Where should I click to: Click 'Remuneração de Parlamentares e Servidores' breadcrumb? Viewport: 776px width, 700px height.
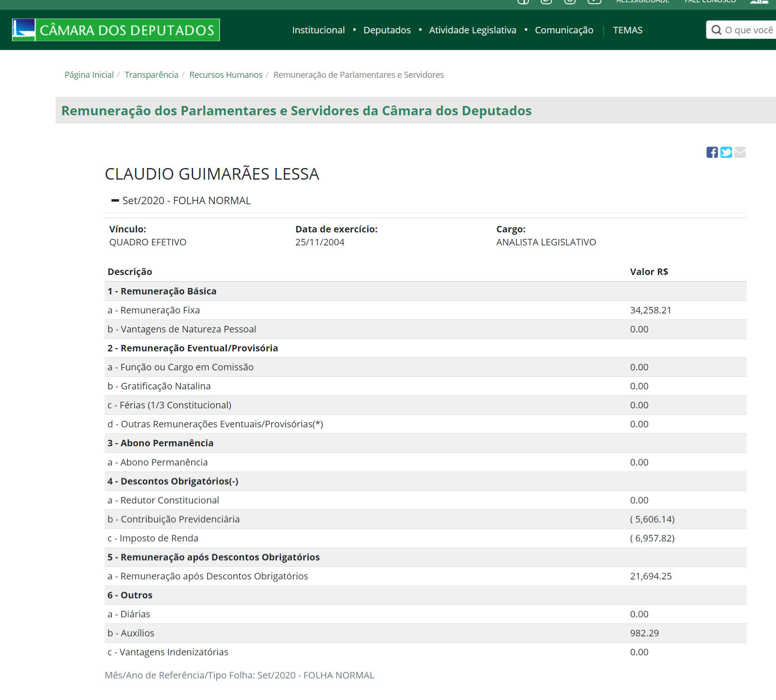[x=358, y=75]
